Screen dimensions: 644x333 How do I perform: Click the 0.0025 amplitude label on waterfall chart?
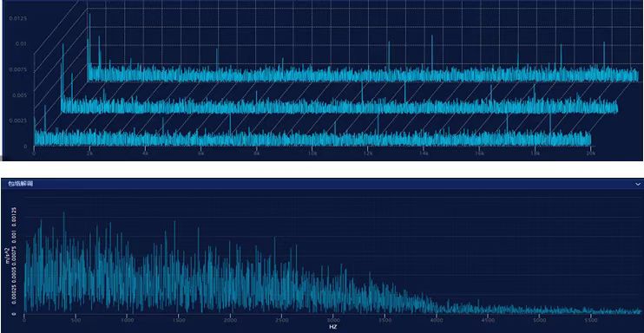pos(19,121)
